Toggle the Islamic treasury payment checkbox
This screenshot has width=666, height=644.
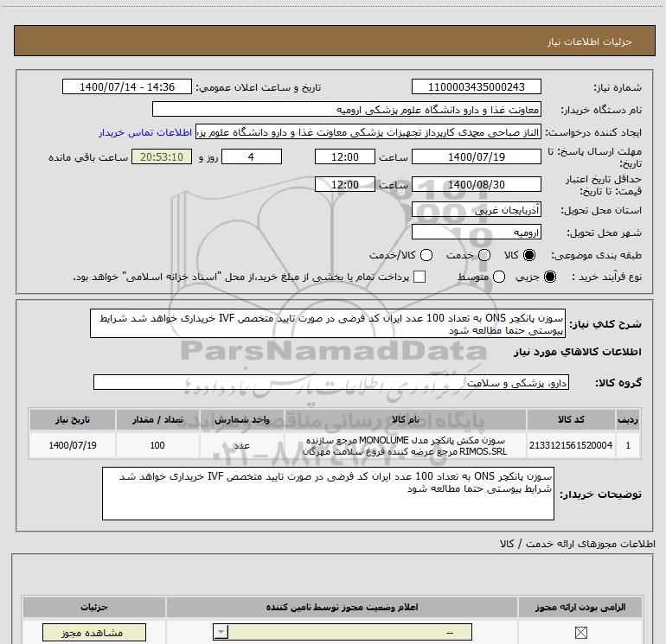coord(420,277)
